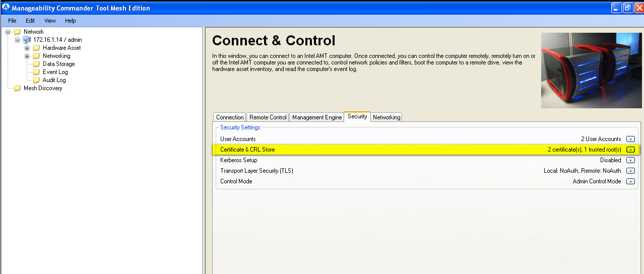Click the Intel AMT computer photo
Image resolution: width=644 pixels, height=274 pixels.
click(592, 71)
